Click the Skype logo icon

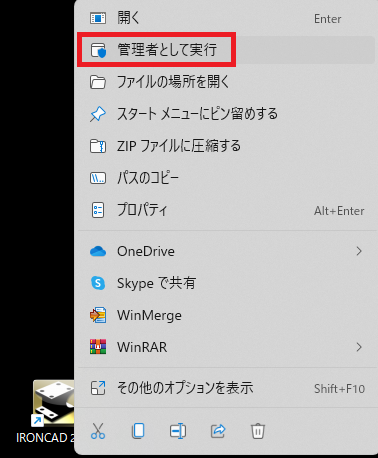pyautogui.click(x=98, y=283)
